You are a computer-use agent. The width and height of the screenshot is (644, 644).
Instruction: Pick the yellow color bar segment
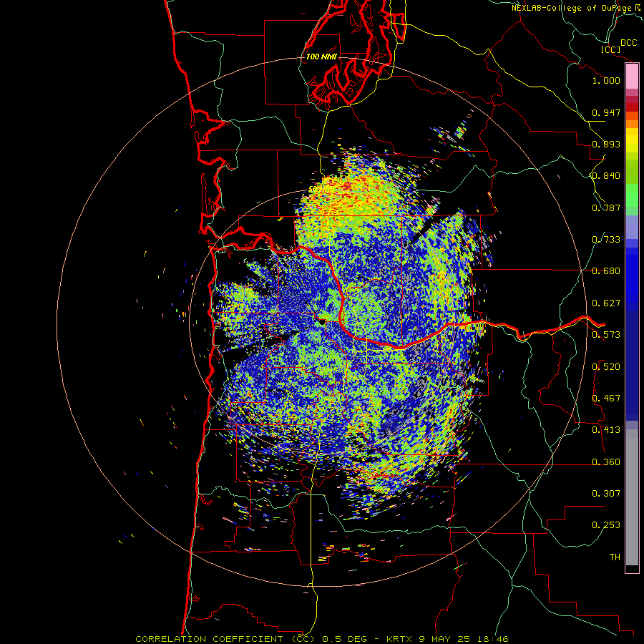(632, 140)
